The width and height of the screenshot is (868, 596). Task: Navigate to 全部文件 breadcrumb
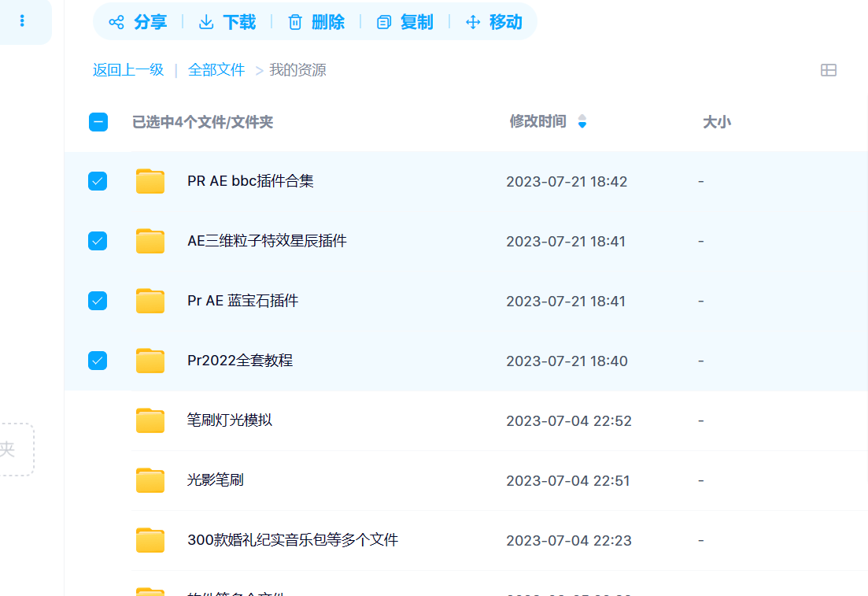216,70
